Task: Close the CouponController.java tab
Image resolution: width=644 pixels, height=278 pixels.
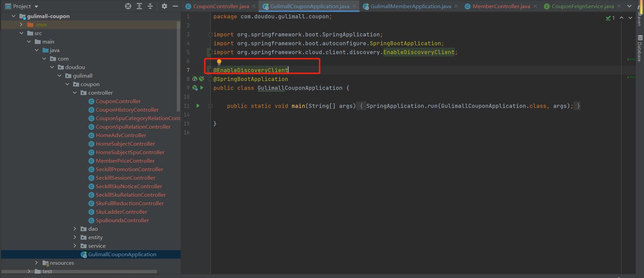Action: pos(254,6)
